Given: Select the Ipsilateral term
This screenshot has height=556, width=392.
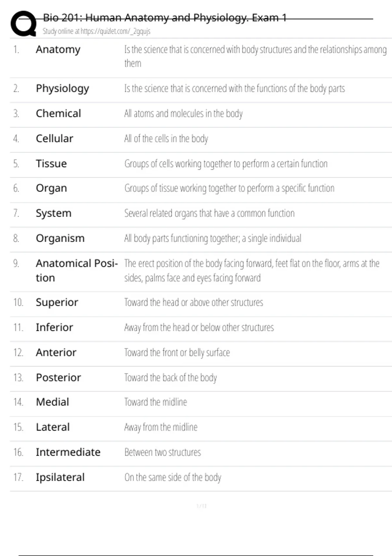Looking at the screenshot, I should coord(60,478).
